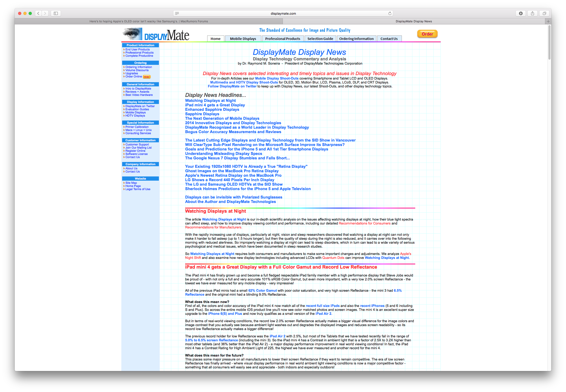
Task: Open Follow DisplayMate on Twitter link
Action: pyautogui.click(x=232, y=86)
